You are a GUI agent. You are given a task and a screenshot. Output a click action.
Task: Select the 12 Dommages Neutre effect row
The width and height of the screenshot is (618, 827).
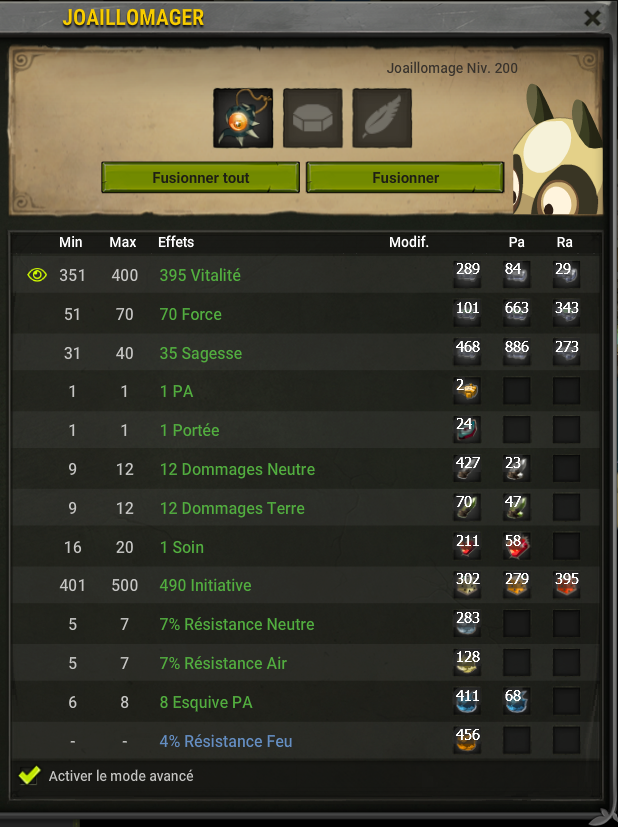pos(306,469)
